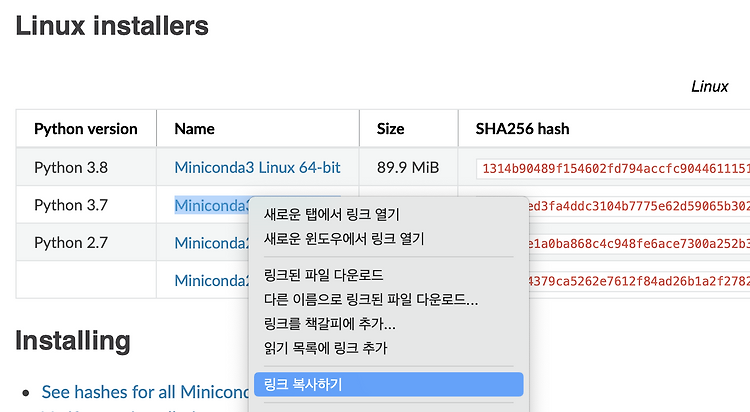
Task: Click '링크 복사하기' to copy link
Action: click(x=388, y=384)
